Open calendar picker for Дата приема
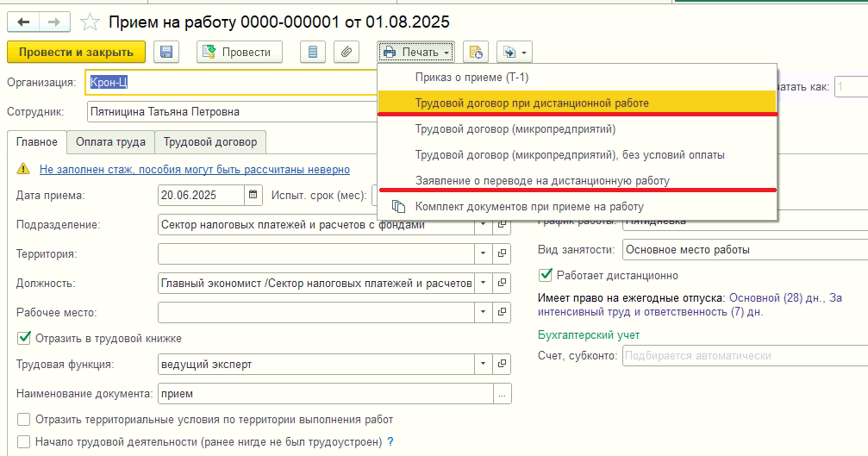This screenshot has height=456, width=868. pos(253,195)
